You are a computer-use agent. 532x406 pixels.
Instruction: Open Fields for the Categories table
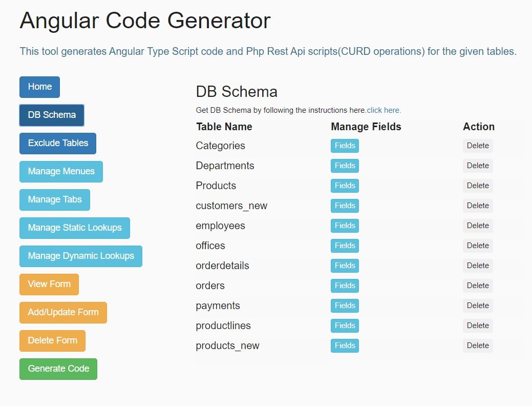coord(345,146)
